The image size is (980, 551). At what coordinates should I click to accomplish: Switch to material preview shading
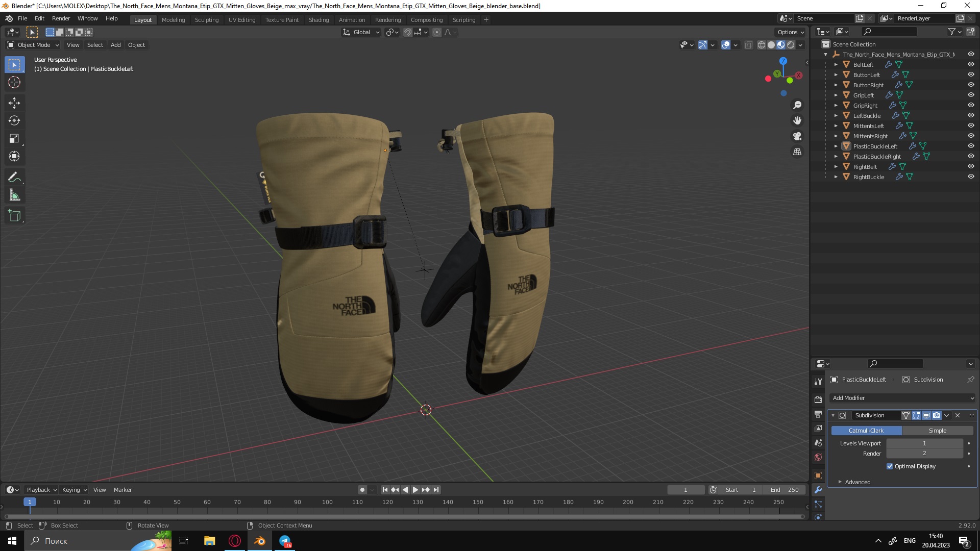click(x=781, y=45)
